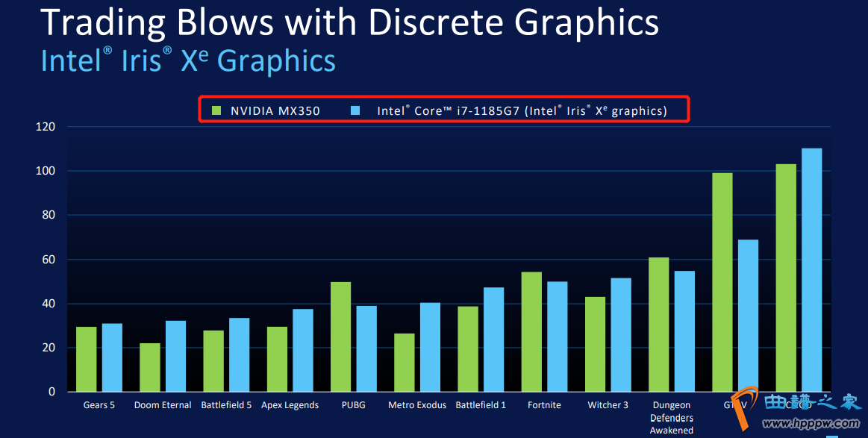Click the green Fortnite bar
This screenshot has width=868, height=438.
click(x=531, y=332)
